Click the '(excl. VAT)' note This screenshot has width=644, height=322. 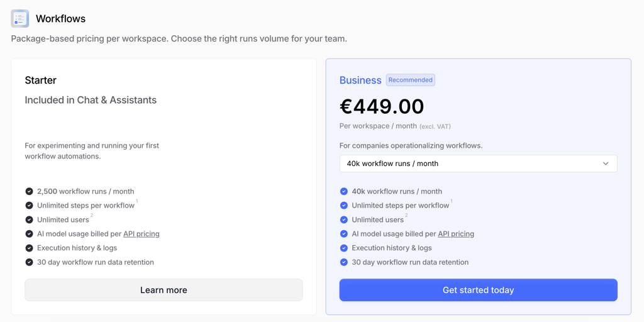435,126
